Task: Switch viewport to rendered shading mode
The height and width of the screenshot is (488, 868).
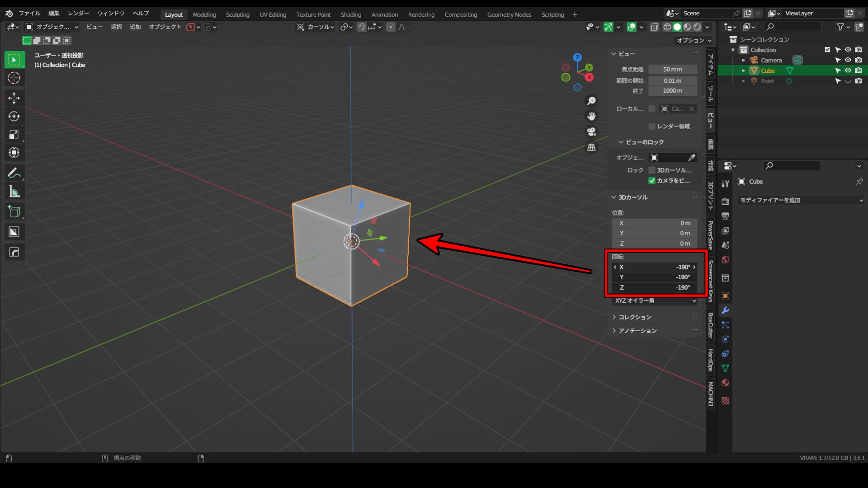Action: [x=698, y=27]
